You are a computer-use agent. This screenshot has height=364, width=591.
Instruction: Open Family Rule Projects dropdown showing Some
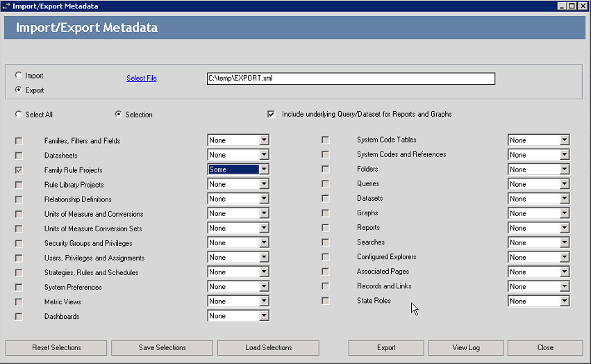coord(238,169)
